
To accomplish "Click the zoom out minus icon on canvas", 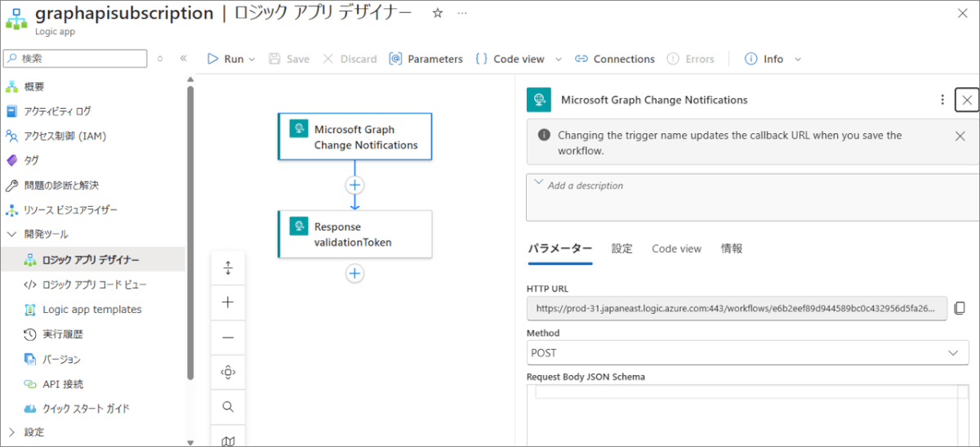I will (228, 337).
